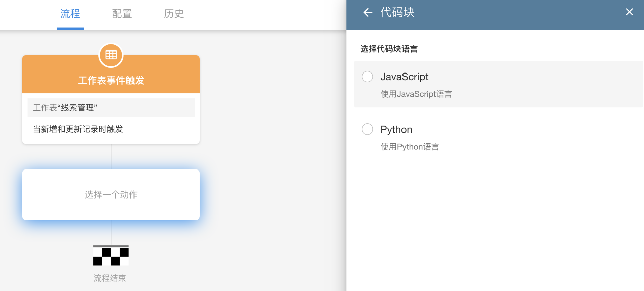644x291 pixels.
Task: Click the 选择代码块语言 heading
Action: 389,49
